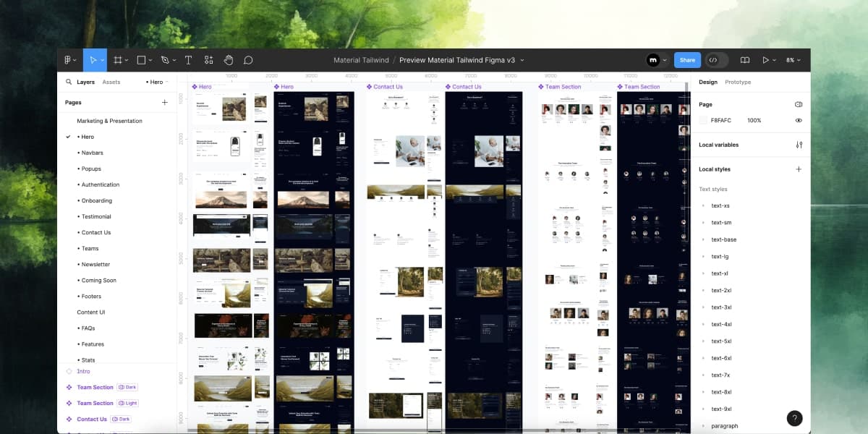Open the Contact Us page
The width and height of the screenshot is (868, 434).
pos(96,233)
